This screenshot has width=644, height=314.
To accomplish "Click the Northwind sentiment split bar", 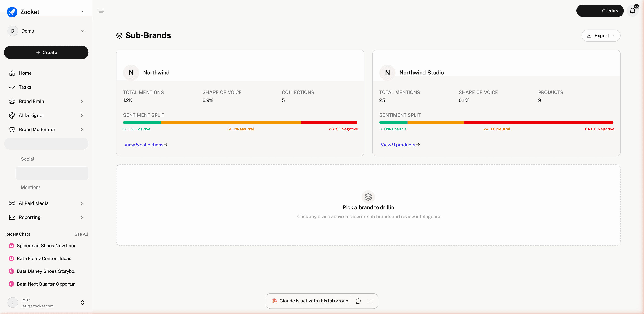I will [x=240, y=122].
